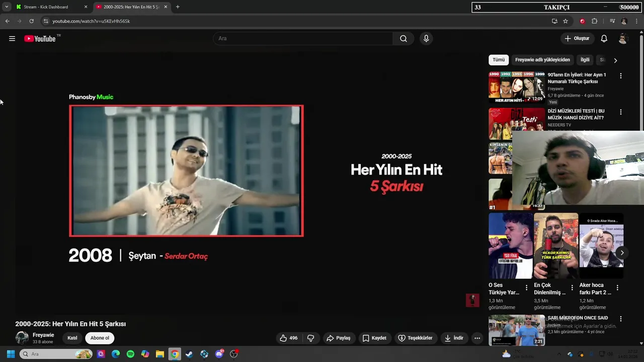
Task: Open a new browser tab
Action: pos(178,7)
